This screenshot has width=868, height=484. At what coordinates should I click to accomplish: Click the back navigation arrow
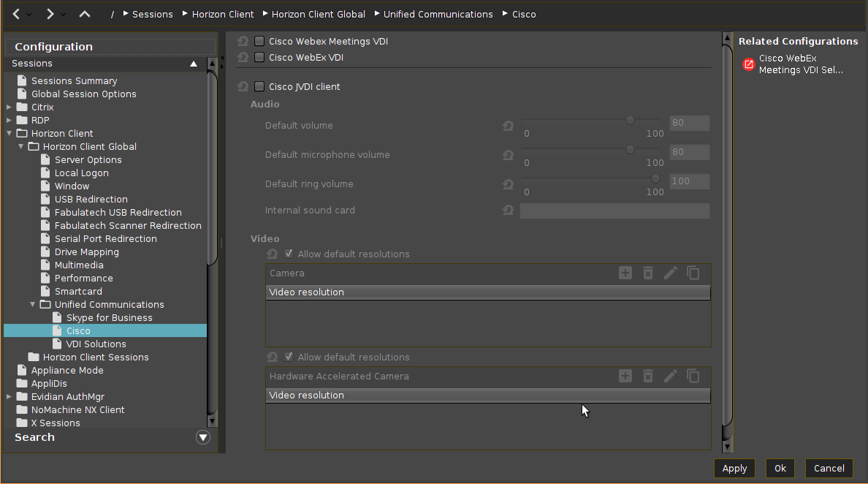coord(17,14)
